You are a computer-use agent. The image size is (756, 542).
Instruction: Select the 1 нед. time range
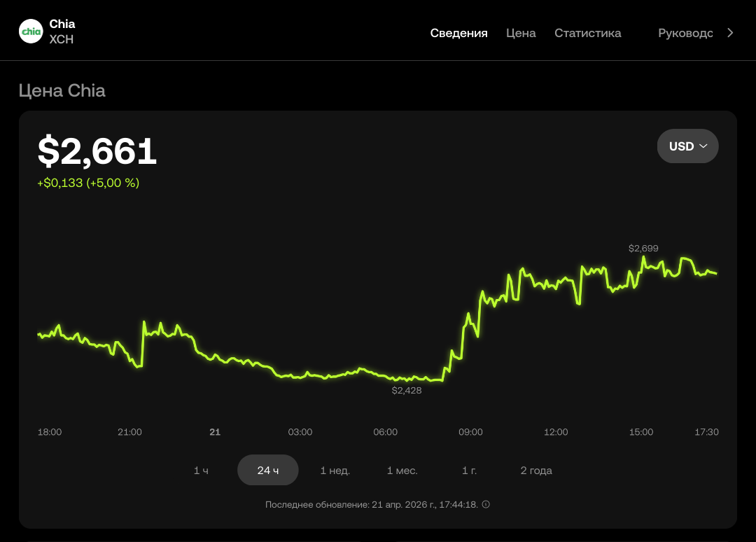tap(335, 470)
